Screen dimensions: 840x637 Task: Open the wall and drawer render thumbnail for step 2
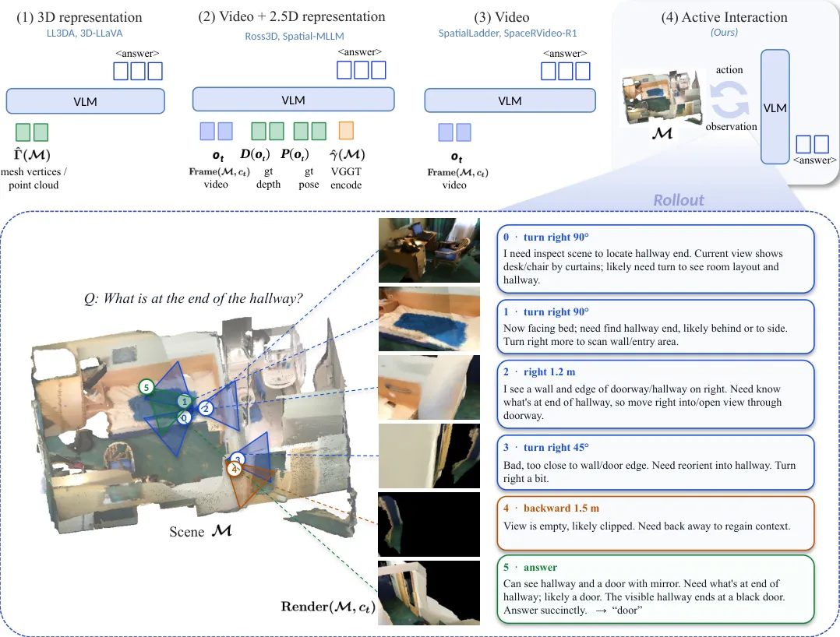tap(429, 387)
